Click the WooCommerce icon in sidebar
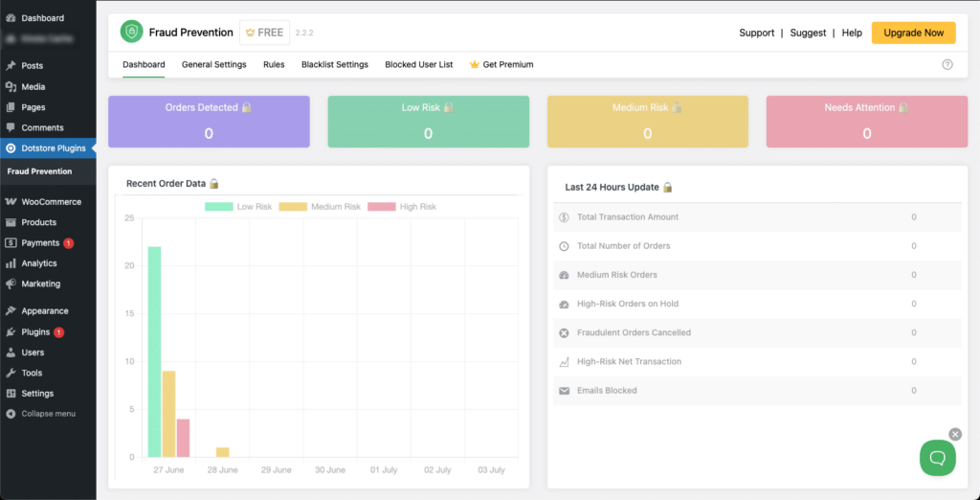Image resolution: width=980 pixels, height=500 pixels. [11, 202]
